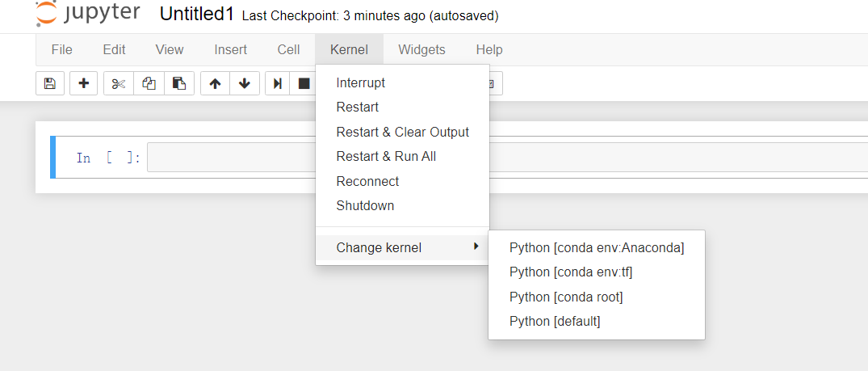Move selected cell down with arrow icon
The image size is (868, 371).
click(245, 83)
